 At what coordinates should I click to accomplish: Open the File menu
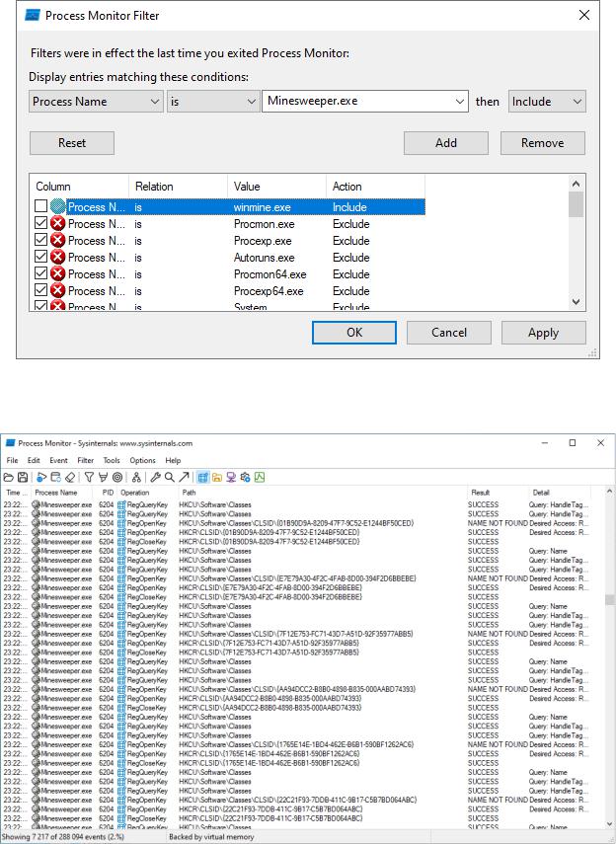coord(12,460)
